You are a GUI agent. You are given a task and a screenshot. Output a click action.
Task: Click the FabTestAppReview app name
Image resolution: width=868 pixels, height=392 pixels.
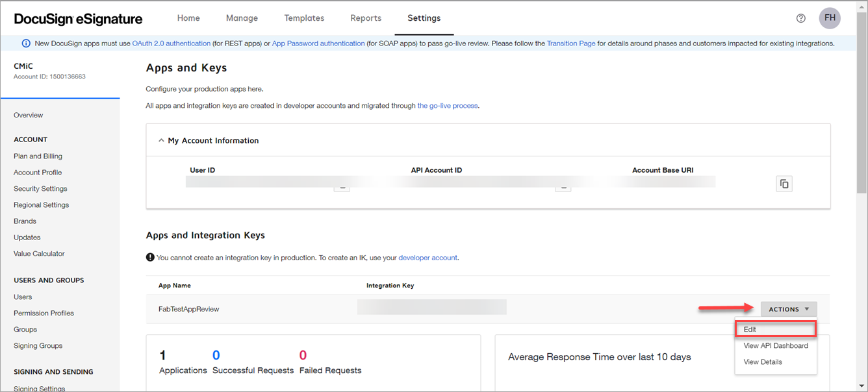point(188,310)
